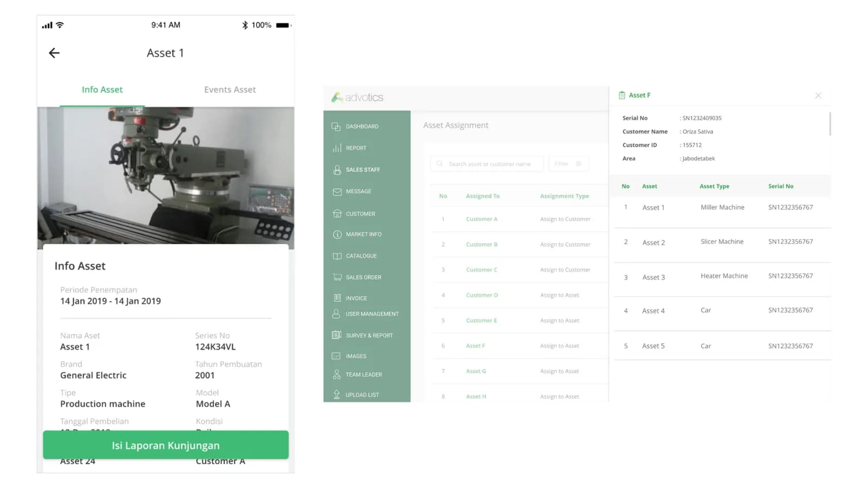Viewport: 868px width, 488px height.
Task: Close the Asset F detail panel
Action: 818,95
